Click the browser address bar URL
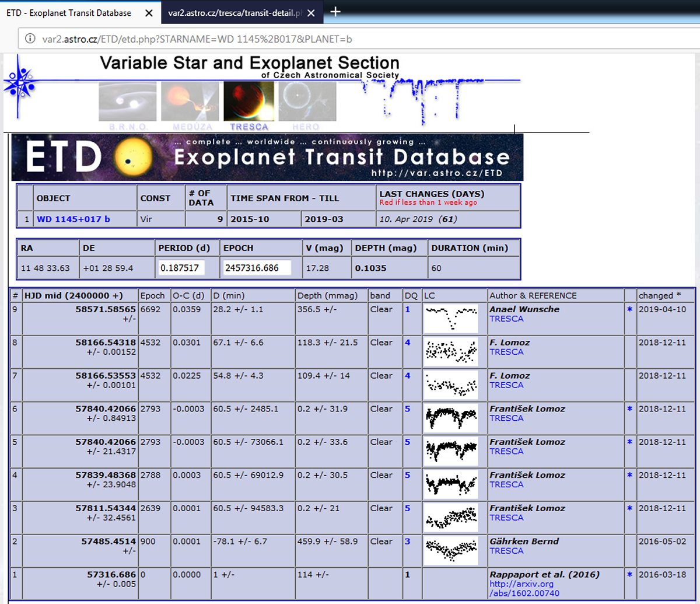 point(197,40)
